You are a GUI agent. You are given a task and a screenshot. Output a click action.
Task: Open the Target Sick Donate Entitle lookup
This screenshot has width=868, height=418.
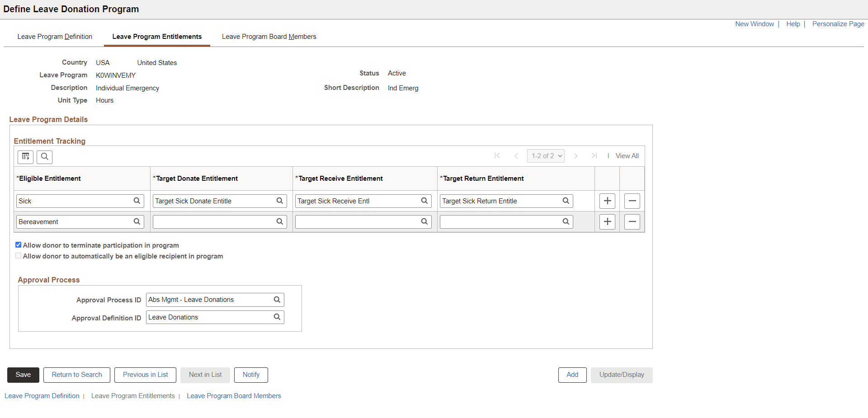tap(280, 201)
